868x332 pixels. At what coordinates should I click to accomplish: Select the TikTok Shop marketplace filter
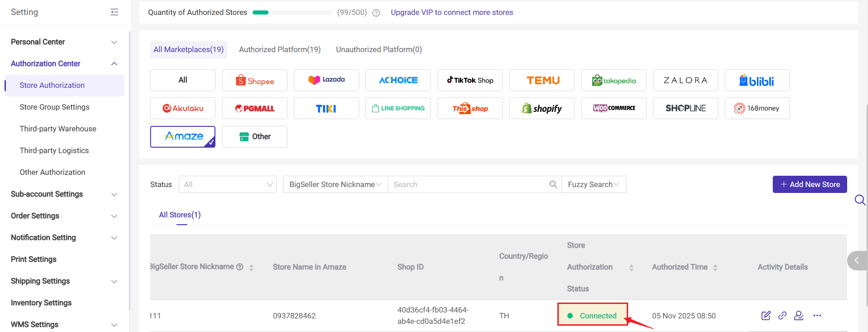click(470, 80)
